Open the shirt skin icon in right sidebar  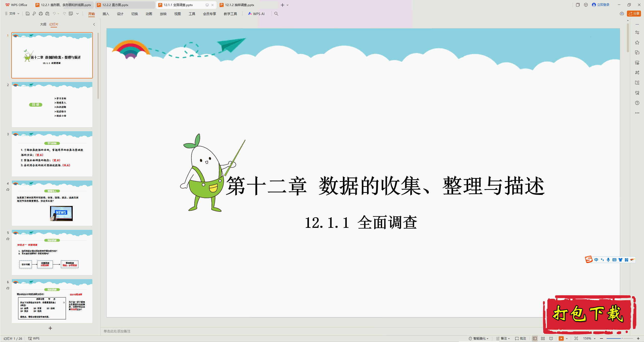pos(637,93)
